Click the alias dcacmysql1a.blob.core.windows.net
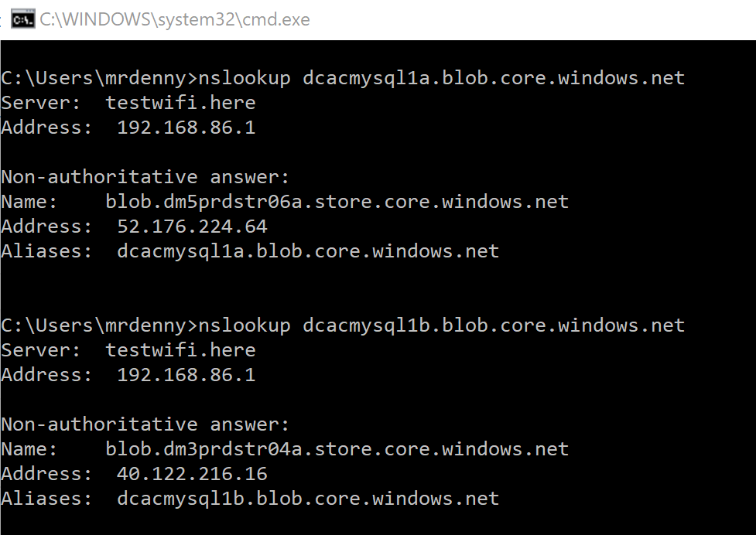This screenshot has width=756, height=535. pyautogui.click(x=308, y=251)
